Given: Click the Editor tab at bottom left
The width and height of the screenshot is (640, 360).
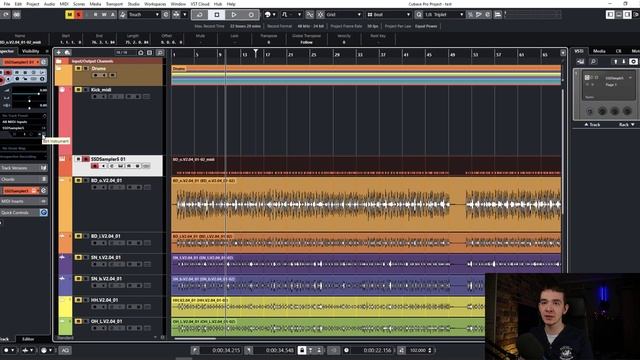Looking at the screenshot, I should (28, 339).
